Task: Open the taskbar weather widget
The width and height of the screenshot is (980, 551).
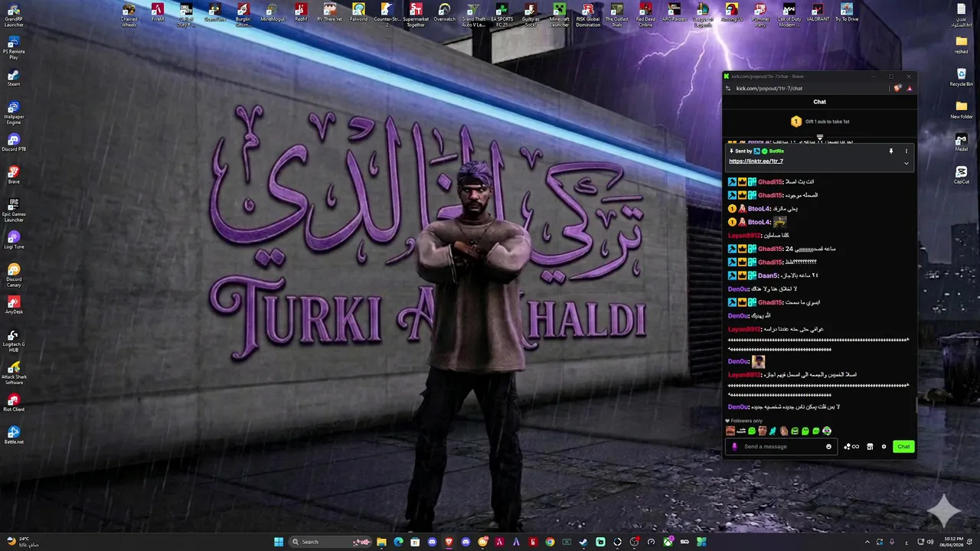Action: [x=21, y=542]
